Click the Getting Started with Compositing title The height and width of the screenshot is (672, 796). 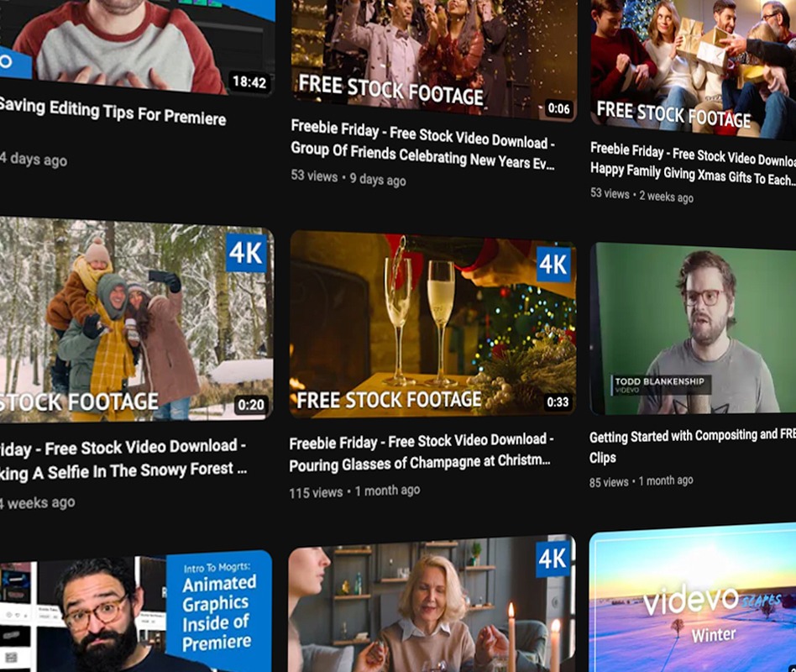click(689, 443)
